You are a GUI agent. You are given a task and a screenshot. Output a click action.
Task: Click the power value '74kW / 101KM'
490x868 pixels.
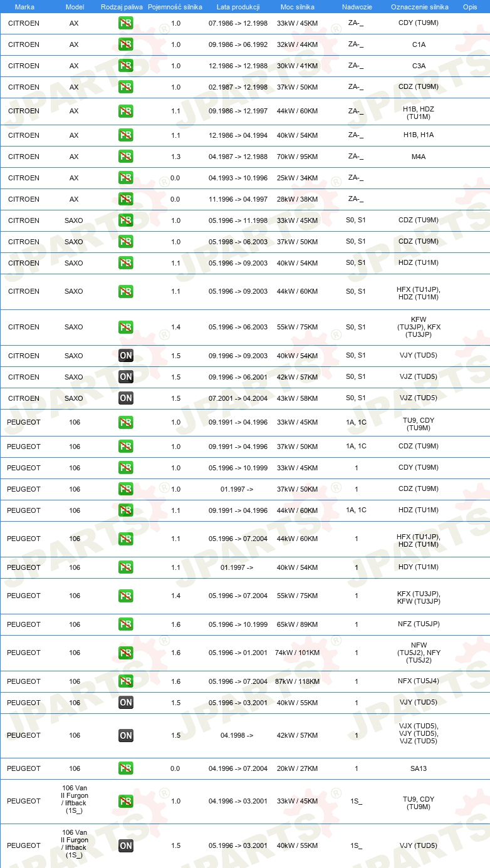coord(298,653)
